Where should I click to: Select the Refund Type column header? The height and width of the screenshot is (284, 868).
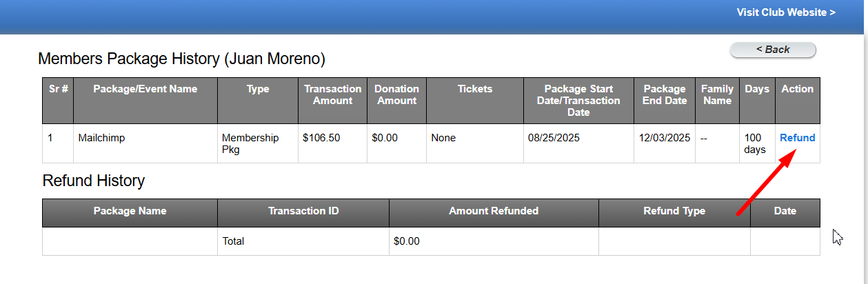click(674, 211)
